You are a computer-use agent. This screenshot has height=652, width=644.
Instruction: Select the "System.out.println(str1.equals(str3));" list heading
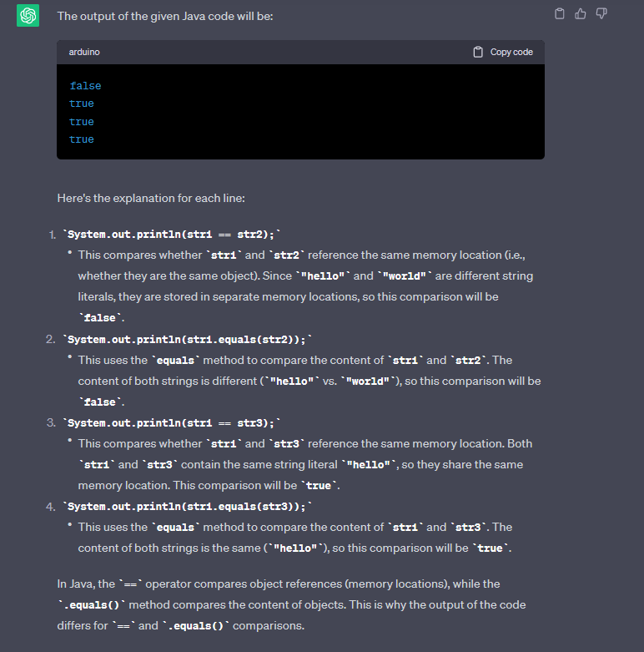point(189,506)
